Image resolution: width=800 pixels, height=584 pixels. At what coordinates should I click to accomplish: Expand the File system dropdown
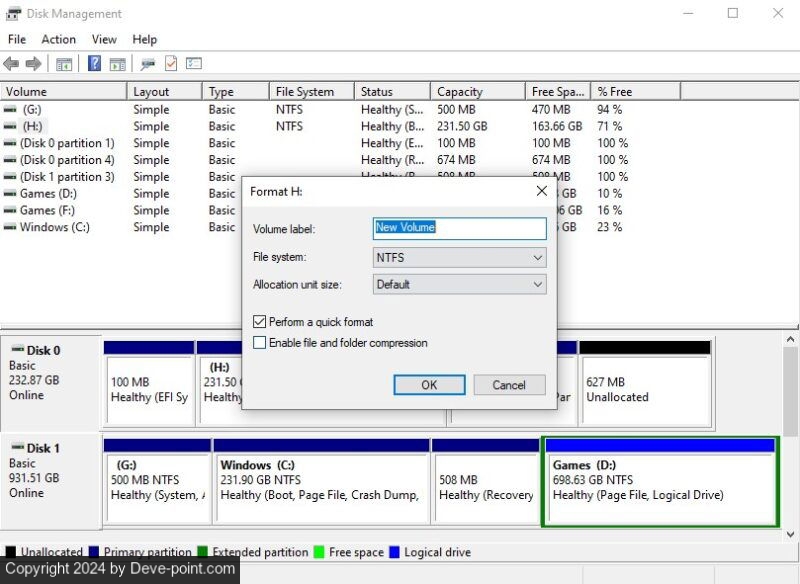point(459,258)
